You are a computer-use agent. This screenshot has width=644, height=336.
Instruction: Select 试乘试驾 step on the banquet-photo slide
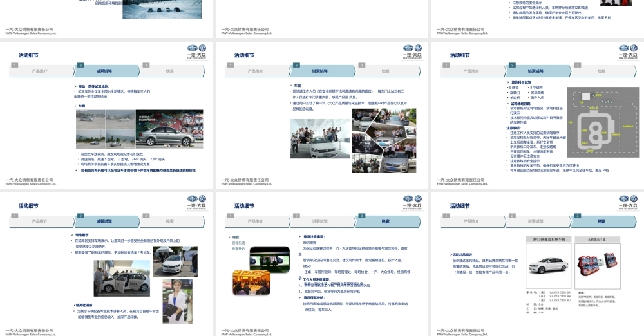[323, 221]
